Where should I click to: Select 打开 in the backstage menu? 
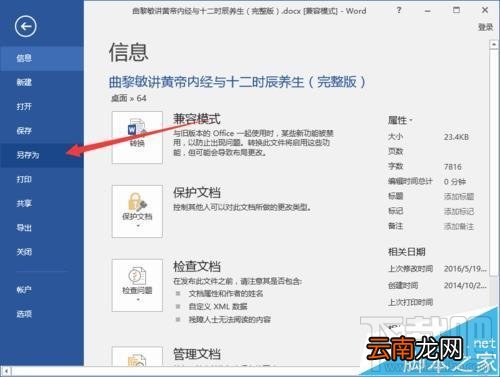[x=42, y=107]
